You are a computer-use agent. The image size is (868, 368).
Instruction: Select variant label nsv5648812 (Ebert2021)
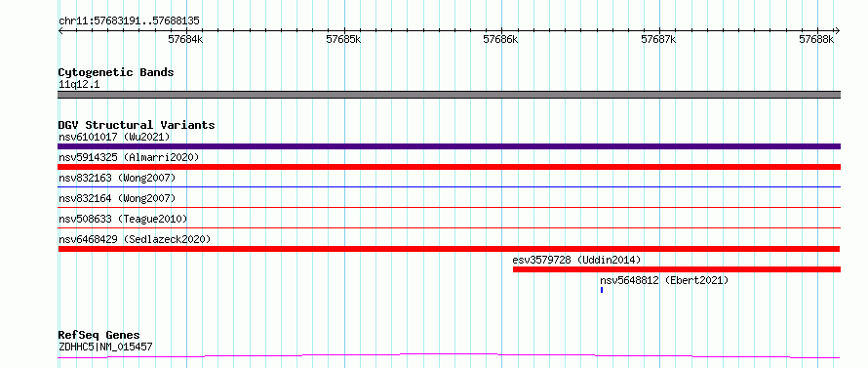[x=664, y=280]
